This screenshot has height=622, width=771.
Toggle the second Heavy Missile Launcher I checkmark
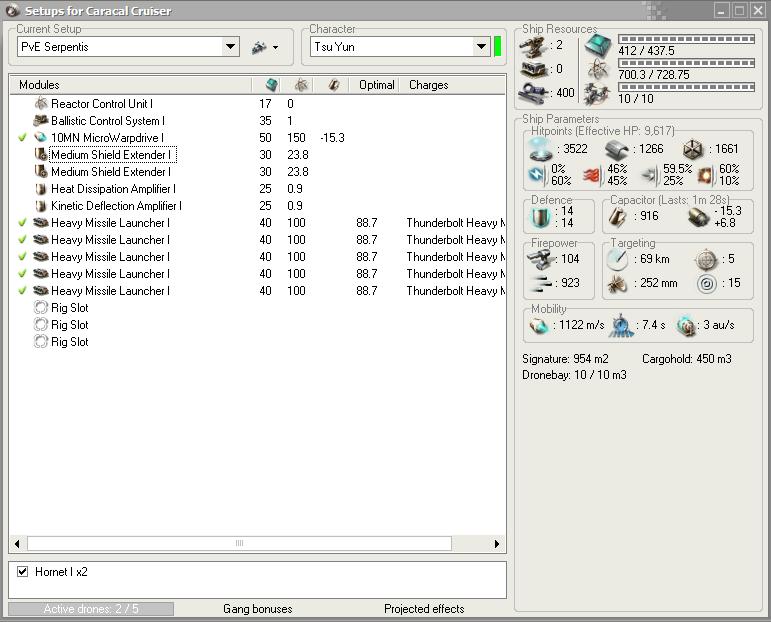22,239
